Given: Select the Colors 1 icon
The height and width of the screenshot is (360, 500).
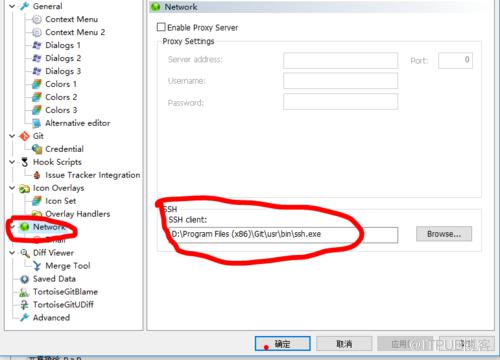Looking at the screenshot, I should [x=37, y=84].
